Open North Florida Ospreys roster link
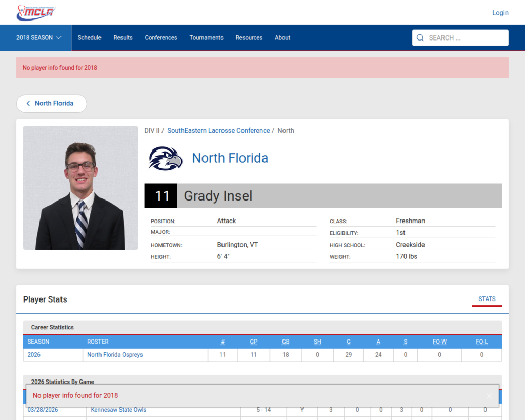 115,355
